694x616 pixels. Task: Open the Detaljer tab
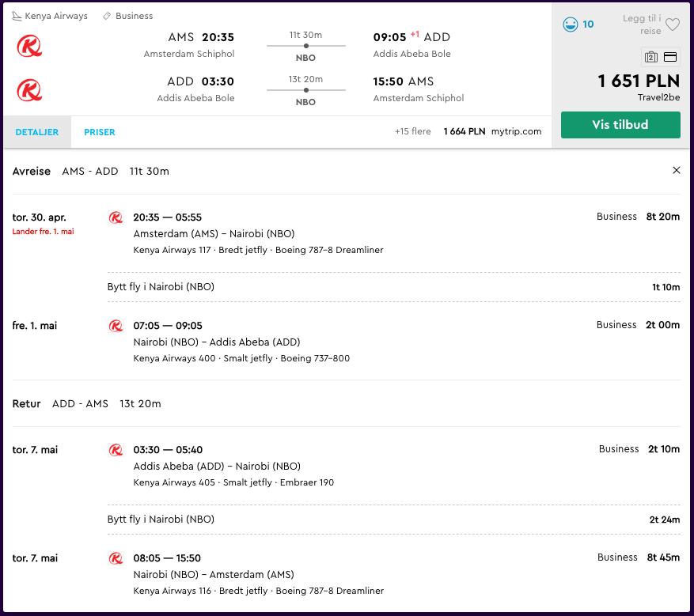coord(37,132)
